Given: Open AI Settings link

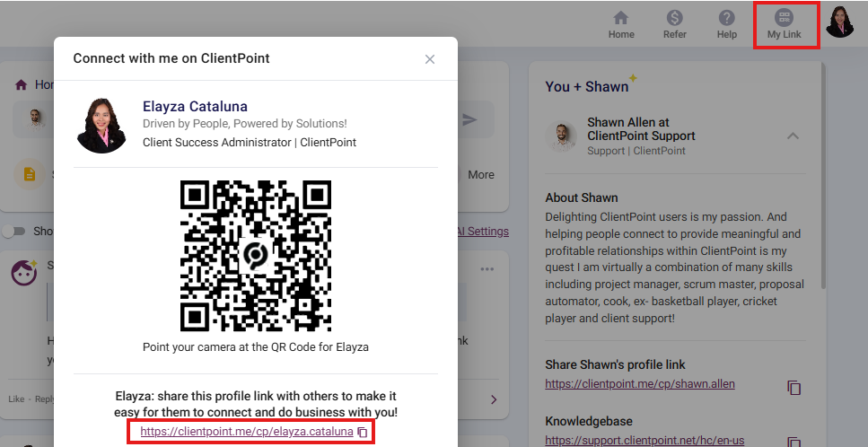Looking at the screenshot, I should click(483, 232).
